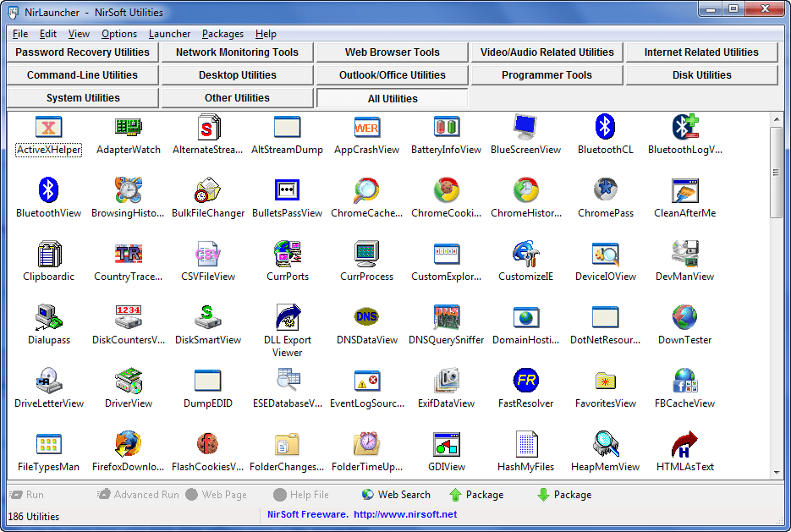Show the Disk Utilities category
791x532 pixels.
(701, 75)
